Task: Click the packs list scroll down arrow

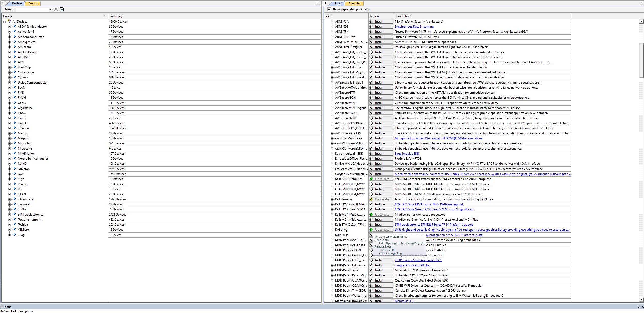Action: pyautogui.click(x=641, y=300)
